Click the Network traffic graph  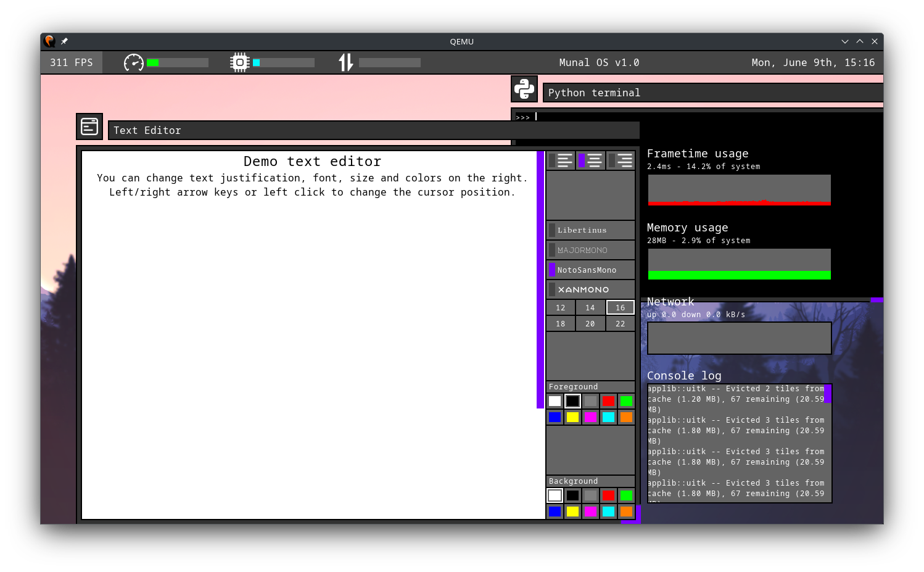click(x=740, y=338)
